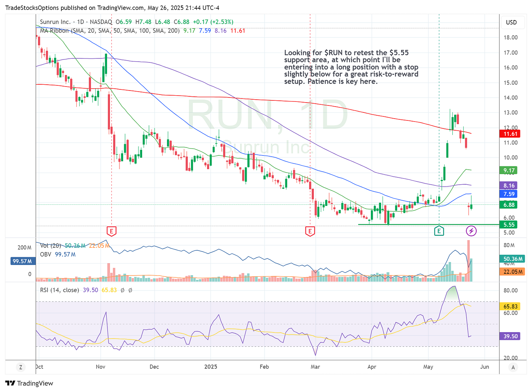
Task: Click the 2025 label on time axis
Action: coord(211,367)
